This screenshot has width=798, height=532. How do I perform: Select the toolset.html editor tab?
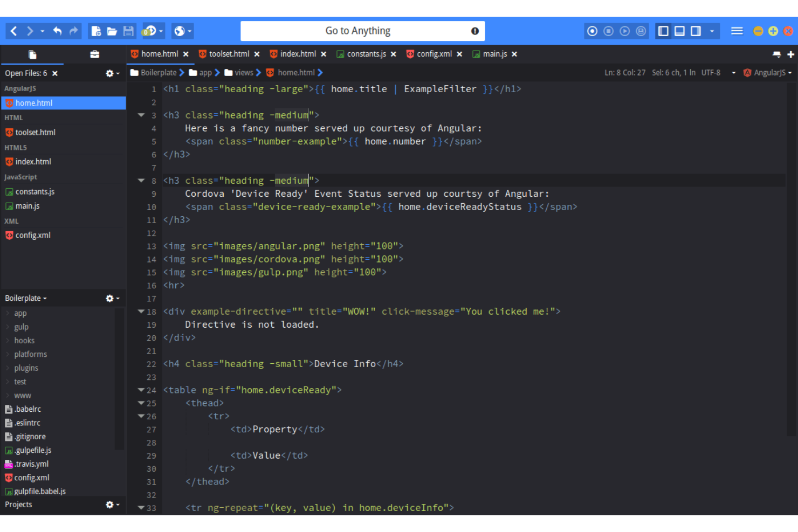pyautogui.click(x=229, y=54)
